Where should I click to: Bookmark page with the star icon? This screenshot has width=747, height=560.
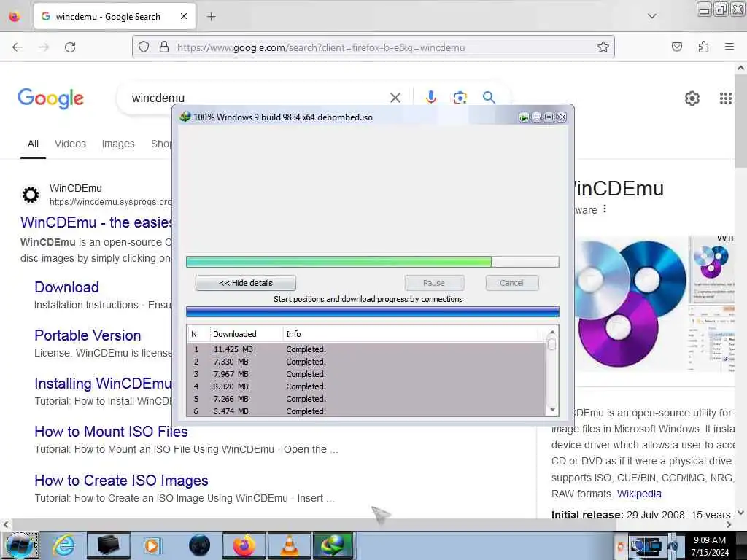603,47
